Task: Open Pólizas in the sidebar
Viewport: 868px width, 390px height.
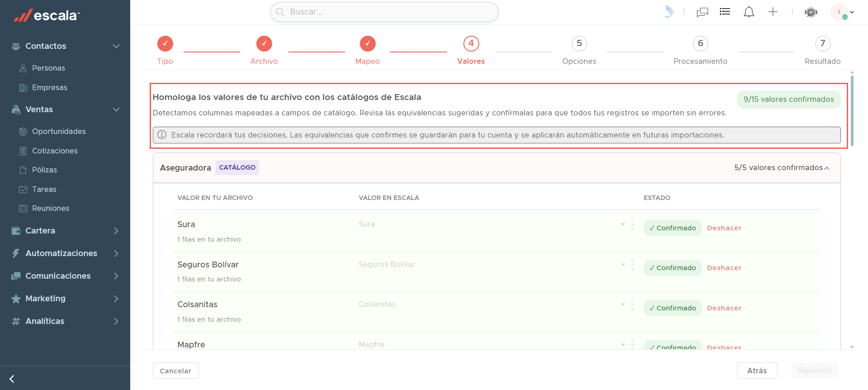Action: click(44, 170)
